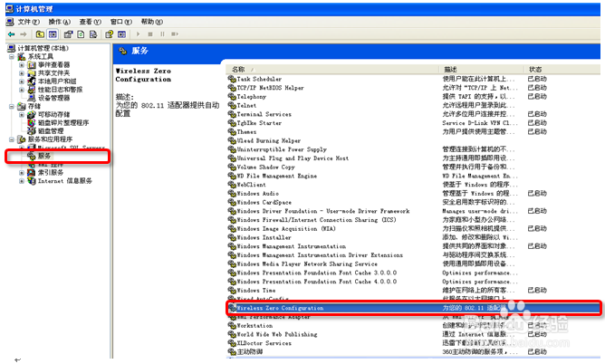
Task: Click the gear icon beside Workstation
Action: [x=232, y=326]
